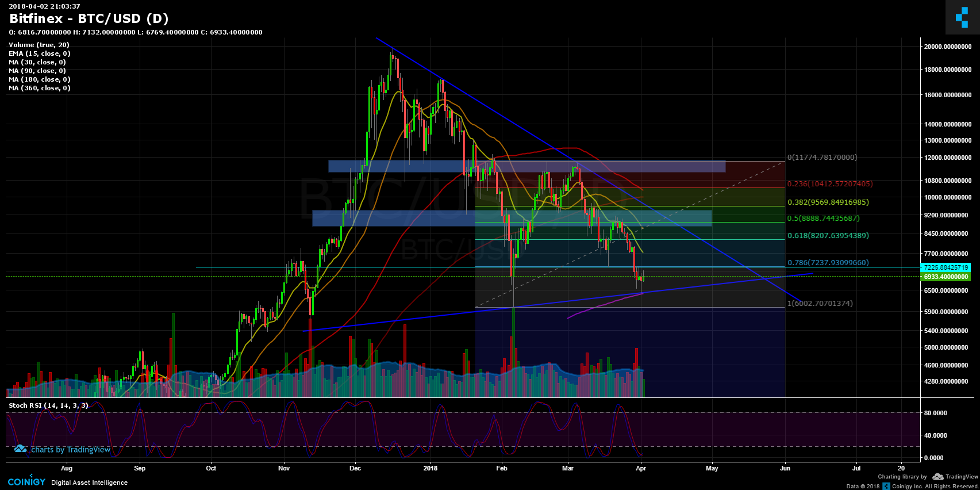Click the Fibonacci 0.236(10412.57207405) level label

830,184
